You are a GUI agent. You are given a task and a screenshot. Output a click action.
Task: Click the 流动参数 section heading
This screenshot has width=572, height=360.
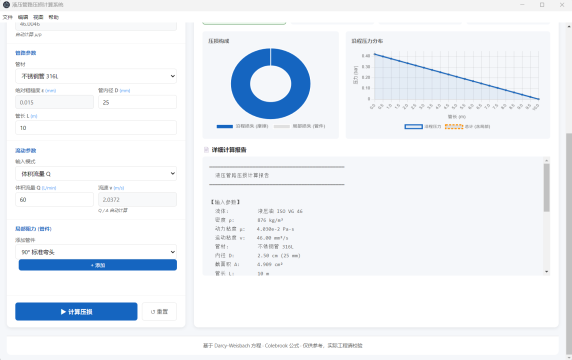tap(26, 151)
